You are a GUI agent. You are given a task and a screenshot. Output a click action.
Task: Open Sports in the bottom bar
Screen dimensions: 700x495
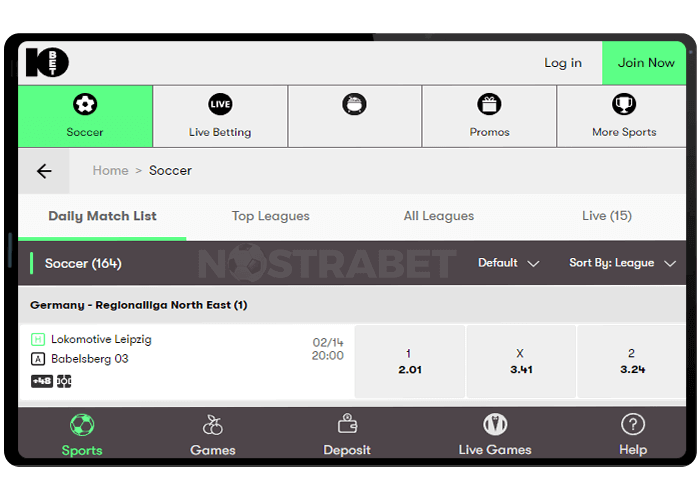point(82,435)
